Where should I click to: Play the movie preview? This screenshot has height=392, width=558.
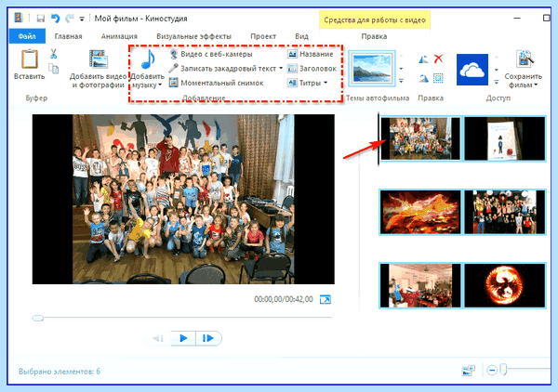click(x=183, y=338)
